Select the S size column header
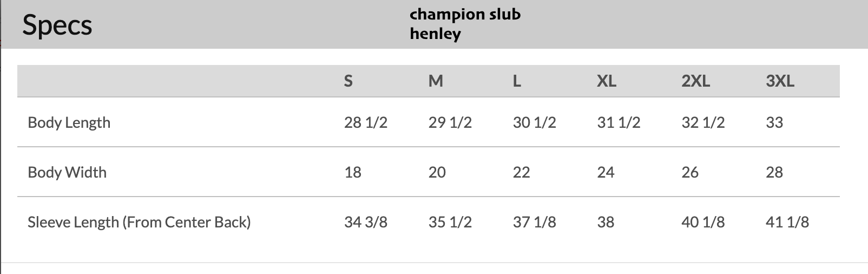Screen dimensions: 868x274 pyautogui.click(x=348, y=81)
